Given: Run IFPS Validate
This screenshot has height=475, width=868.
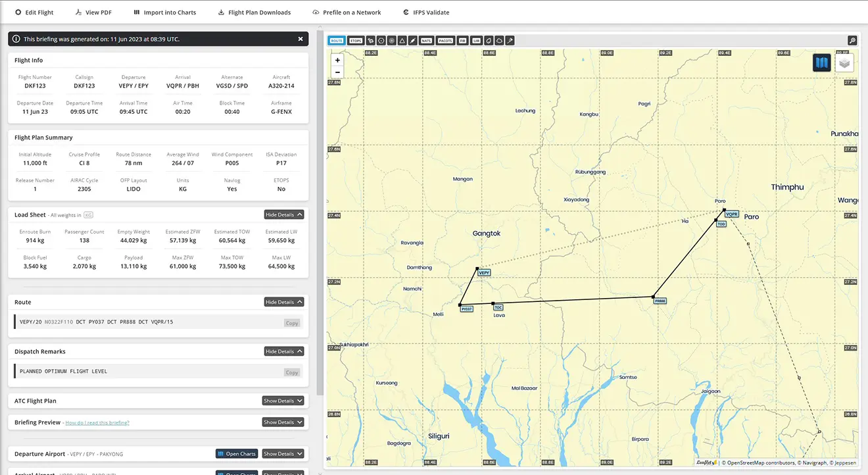Looking at the screenshot, I should pos(426,12).
